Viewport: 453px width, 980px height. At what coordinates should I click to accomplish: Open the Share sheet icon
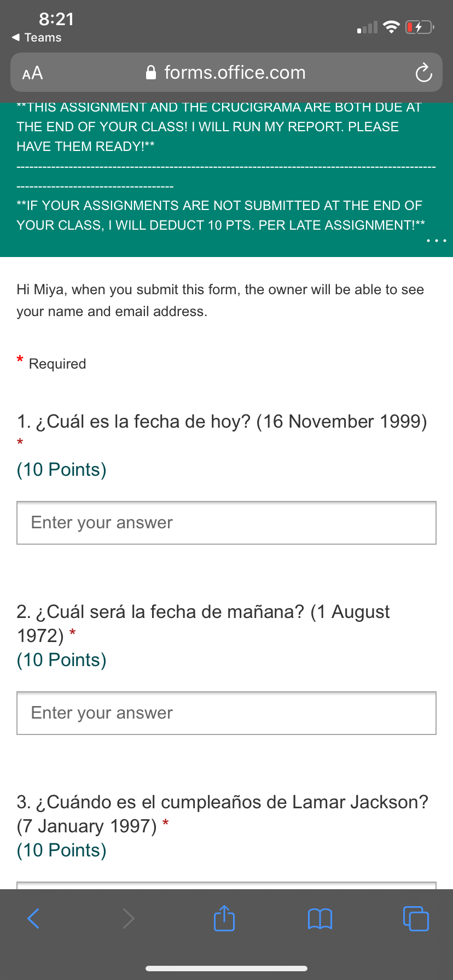coord(224,918)
